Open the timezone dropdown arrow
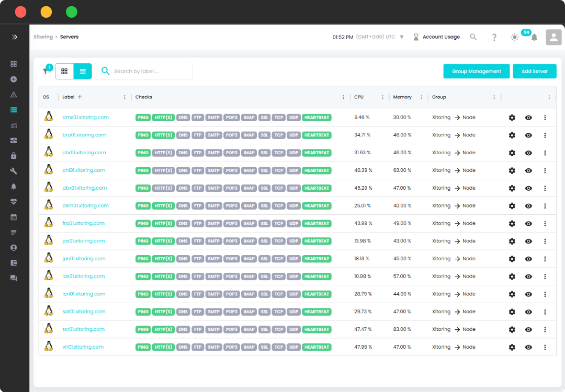This screenshot has height=392, width=565. tap(402, 37)
